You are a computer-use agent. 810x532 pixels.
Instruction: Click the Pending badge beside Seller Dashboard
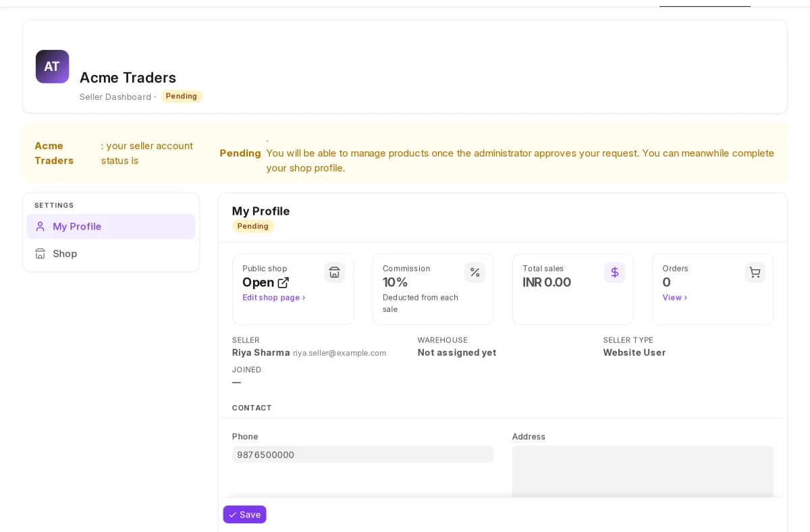click(x=182, y=96)
